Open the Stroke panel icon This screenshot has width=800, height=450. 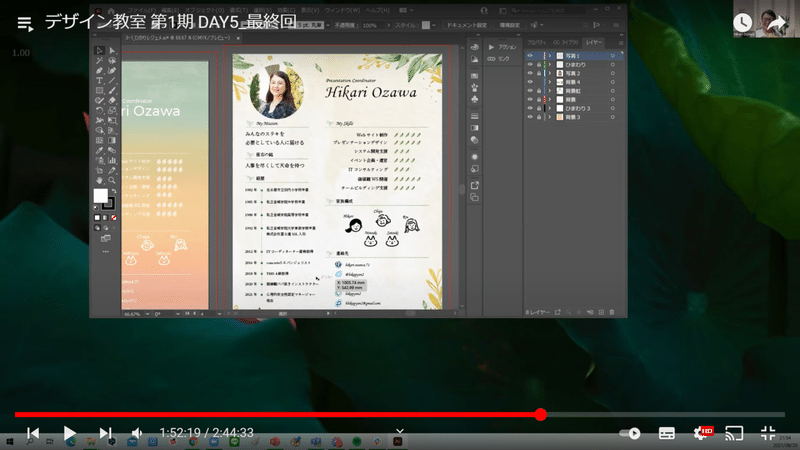(474, 116)
